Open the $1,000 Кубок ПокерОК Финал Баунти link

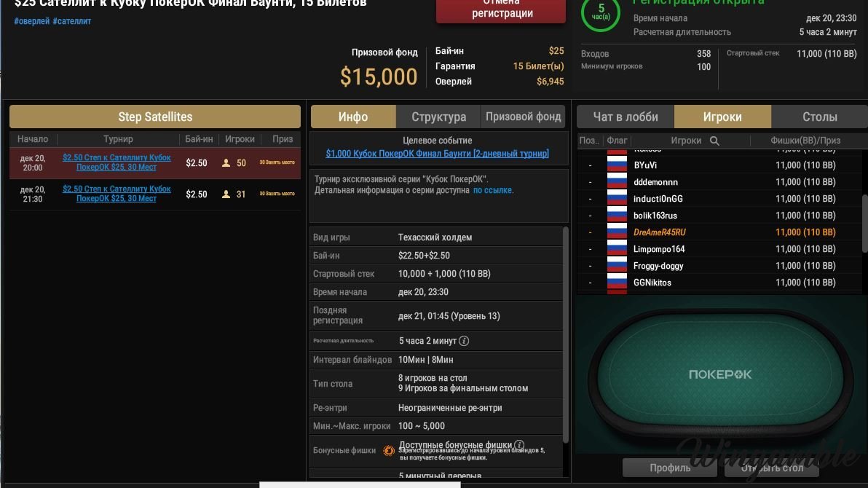coord(438,154)
